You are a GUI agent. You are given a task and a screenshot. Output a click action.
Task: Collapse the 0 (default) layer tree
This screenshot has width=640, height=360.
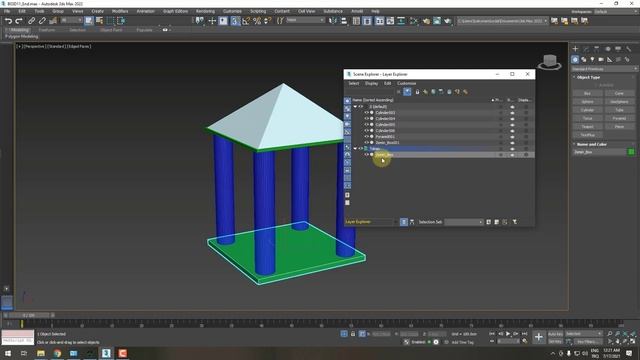(x=355, y=107)
